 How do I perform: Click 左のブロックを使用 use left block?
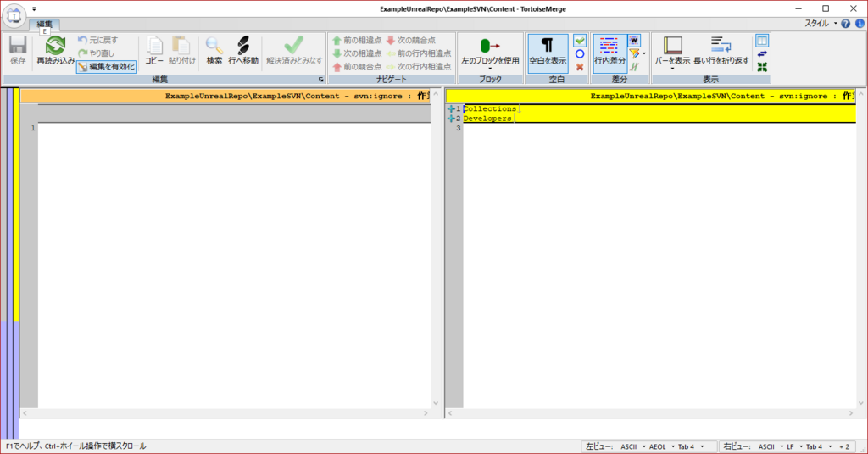(x=490, y=50)
